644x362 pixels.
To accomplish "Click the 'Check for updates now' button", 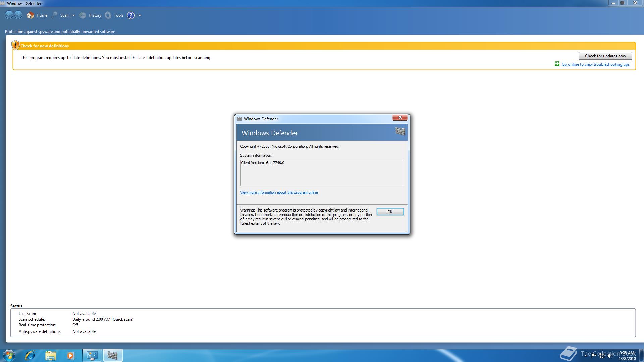I will (x=605, y=56).
